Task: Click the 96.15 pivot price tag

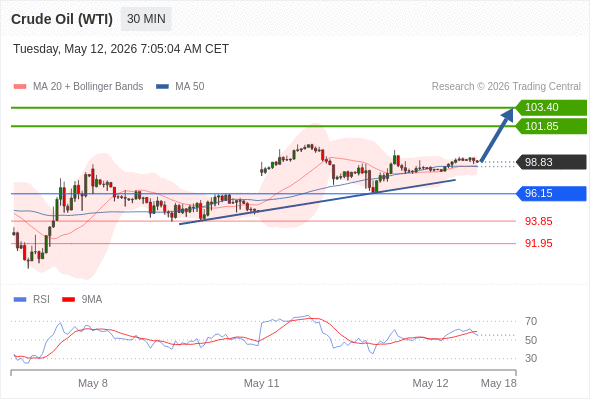Action: (x=551, y=193)
